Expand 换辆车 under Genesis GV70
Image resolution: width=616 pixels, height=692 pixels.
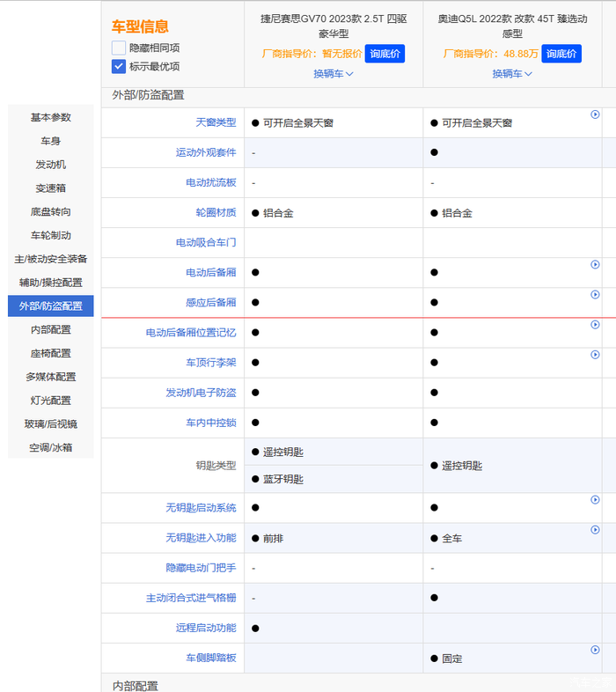click(x=334, y=74)
